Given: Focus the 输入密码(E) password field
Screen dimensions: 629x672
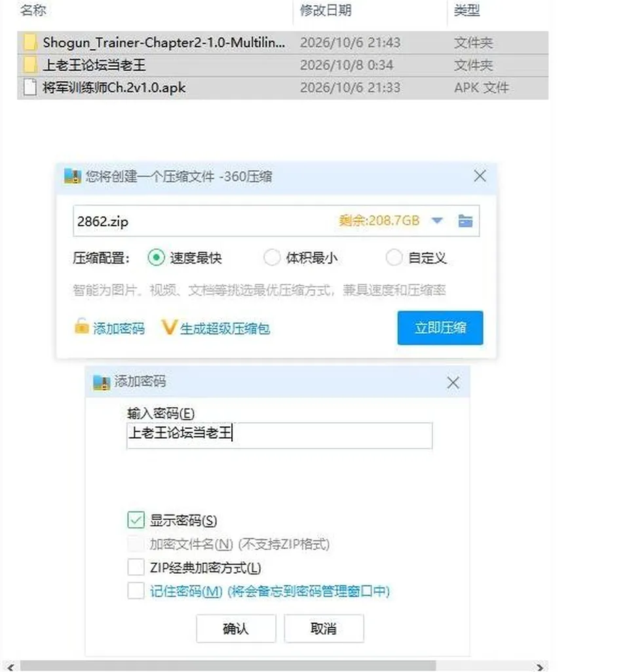Looking at the screenshot, I should pyautogui.click(x=280, y=435).
